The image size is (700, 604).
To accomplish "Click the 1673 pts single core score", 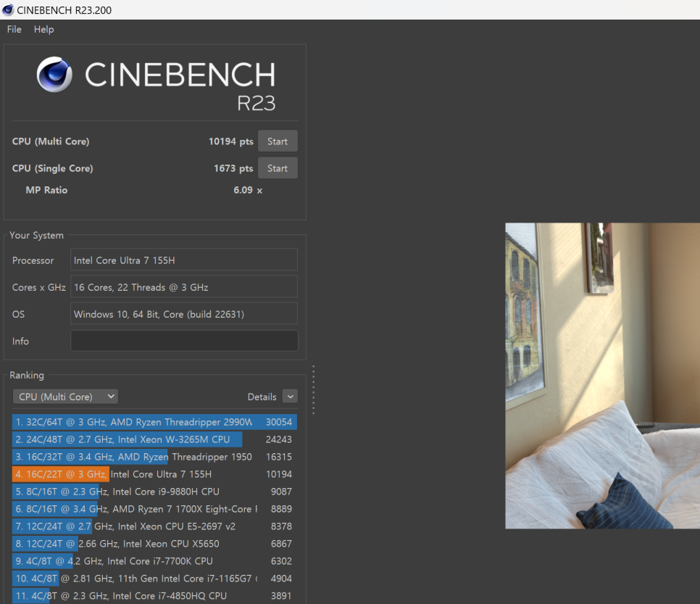I will pyautogui.click(x=233, y=168).
